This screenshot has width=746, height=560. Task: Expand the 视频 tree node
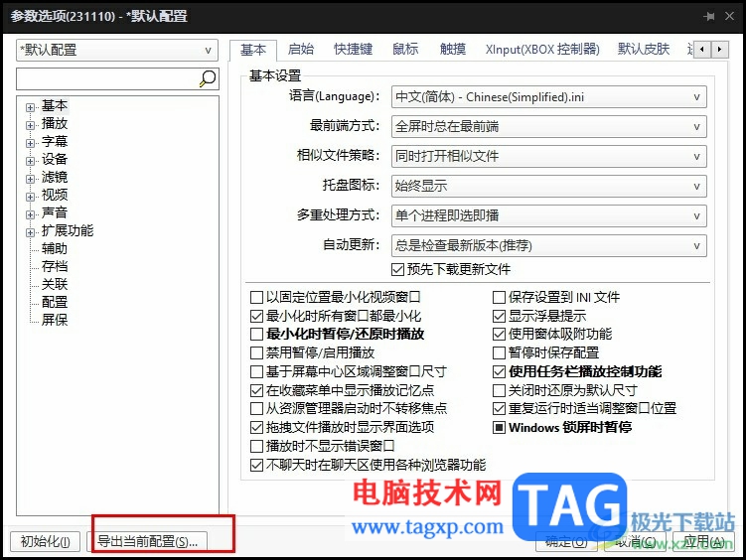tap(31, 197)
